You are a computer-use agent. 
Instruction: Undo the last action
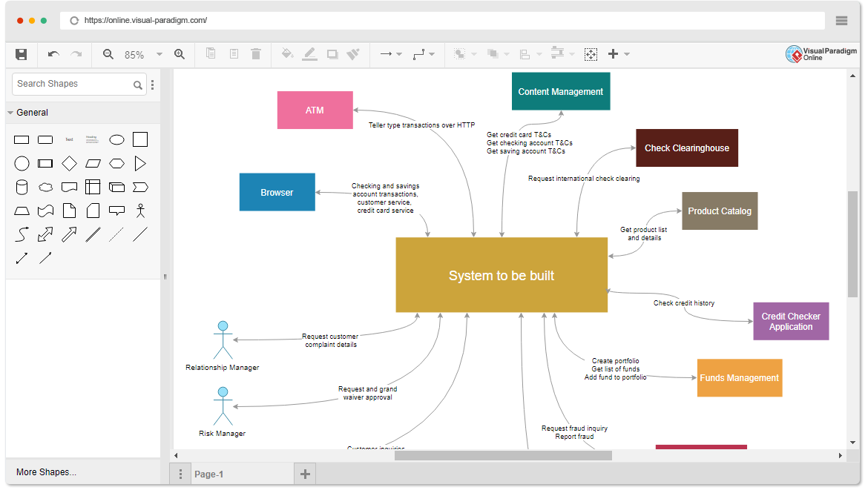point(53,54)
